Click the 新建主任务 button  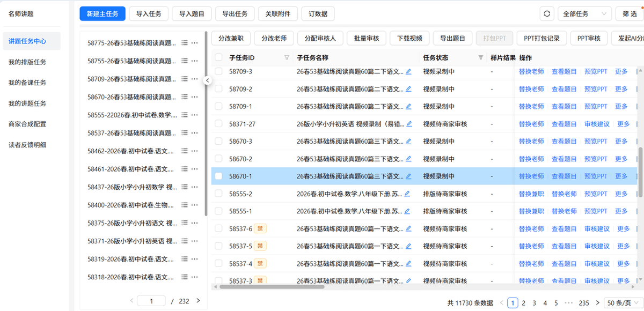103,13
